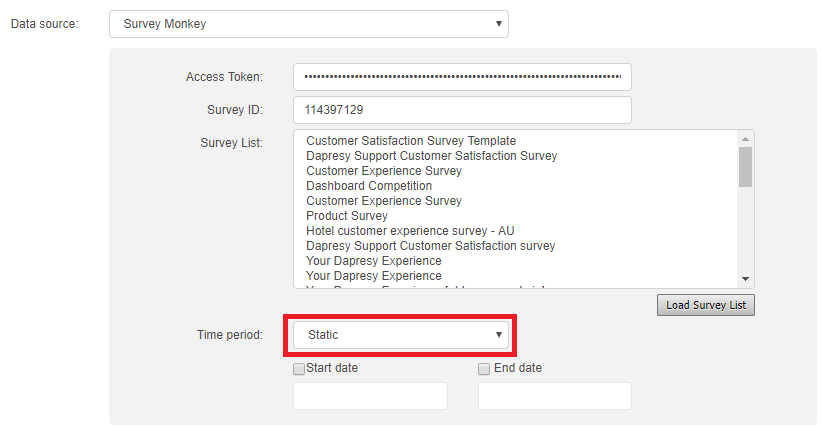Image resolution: width=821 pixels, height=426 pixels.
Task: Select 'Product Survey' in survey list
Action: 347,216
